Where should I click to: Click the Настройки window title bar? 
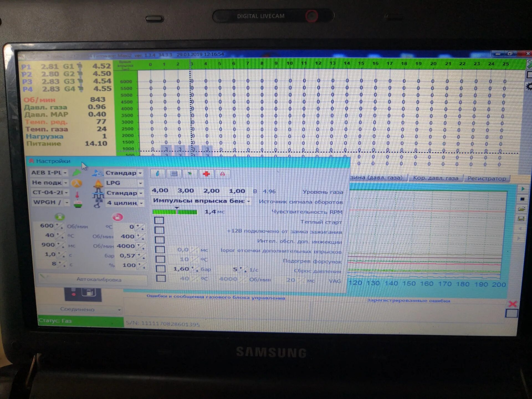coord(188,161)
